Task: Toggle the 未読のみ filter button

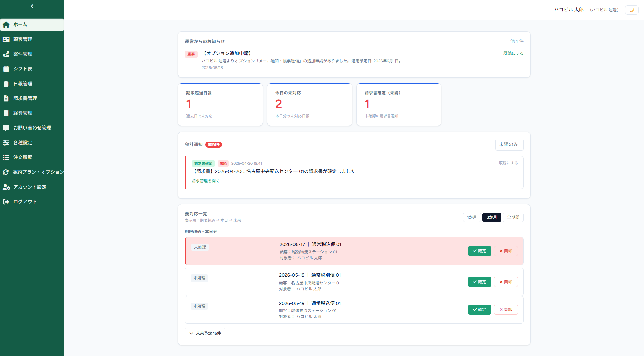Action: coord(509,144)
